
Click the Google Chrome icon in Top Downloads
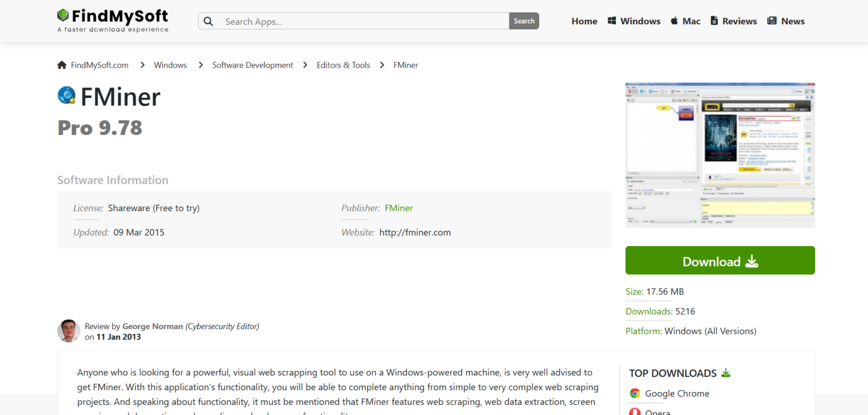tap(635, 394)
